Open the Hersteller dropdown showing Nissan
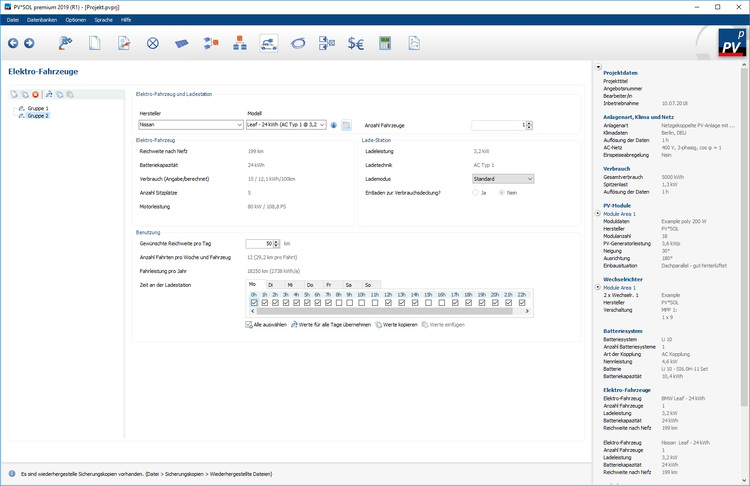The height and width of the screenshot is (486, 750). point(190,125)
